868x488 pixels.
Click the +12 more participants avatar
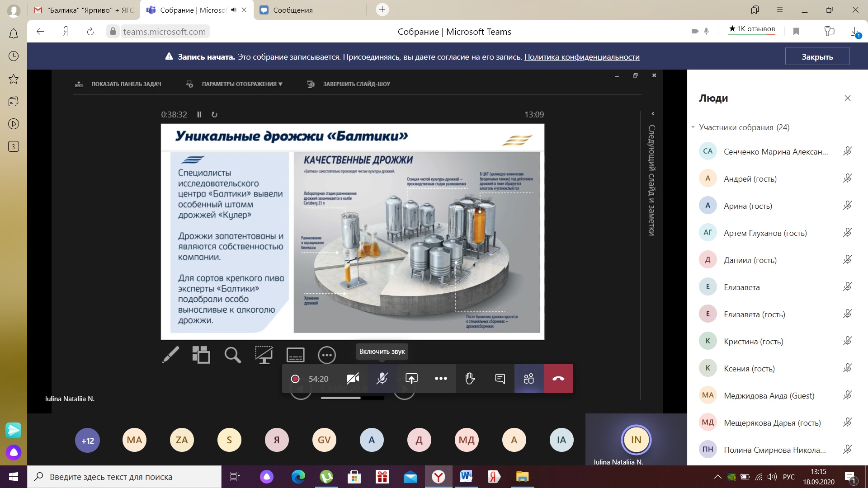click(88, 440)
